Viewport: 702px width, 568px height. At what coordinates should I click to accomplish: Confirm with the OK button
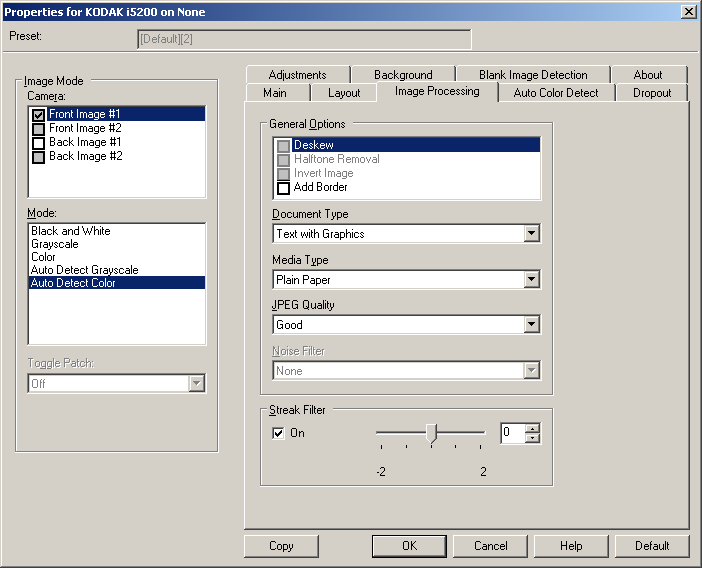(x=409, y=546)
